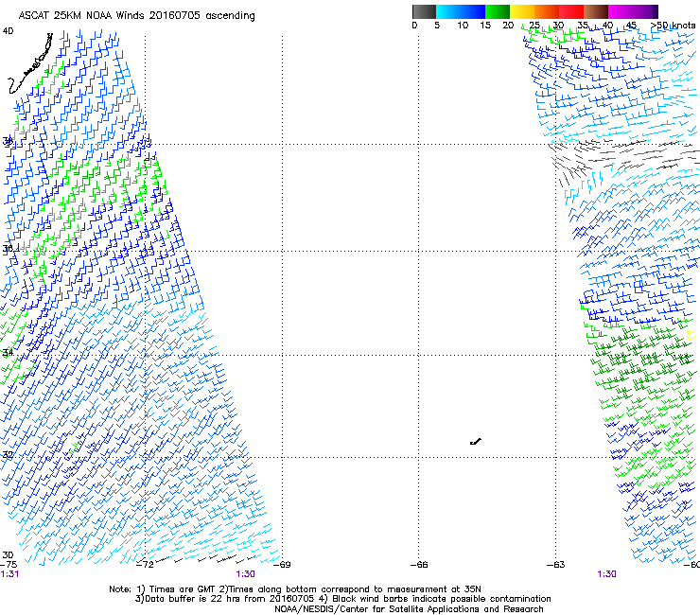The width and height of the screenshot is (700, 615).
Task: Click the '36' latitude axis label
Action: [x=8, y=249]
